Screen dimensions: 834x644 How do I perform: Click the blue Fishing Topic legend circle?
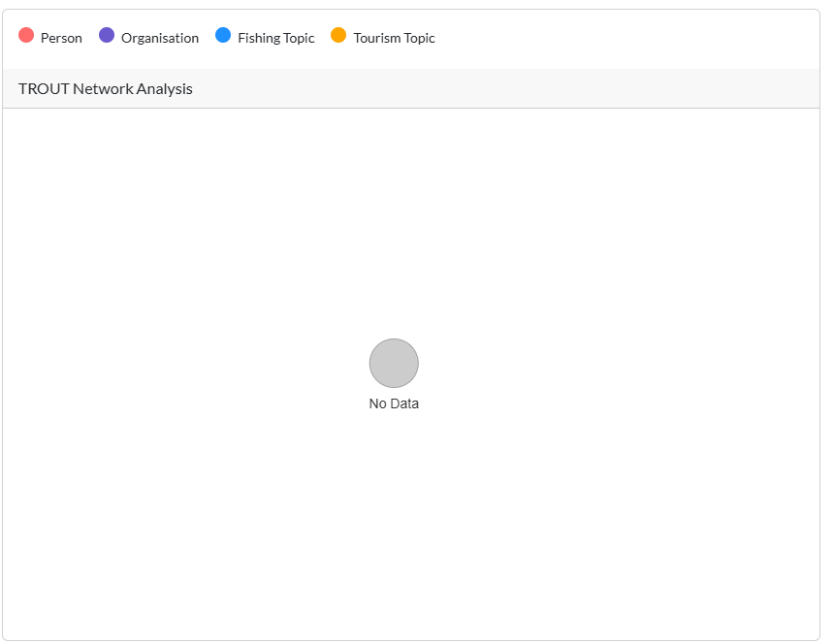pos(223,36)
